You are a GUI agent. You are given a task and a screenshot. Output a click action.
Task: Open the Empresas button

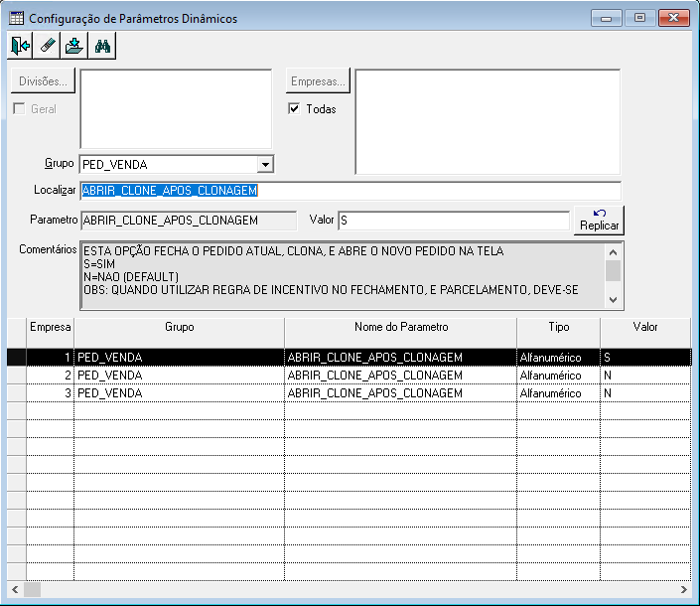point(318,80)
